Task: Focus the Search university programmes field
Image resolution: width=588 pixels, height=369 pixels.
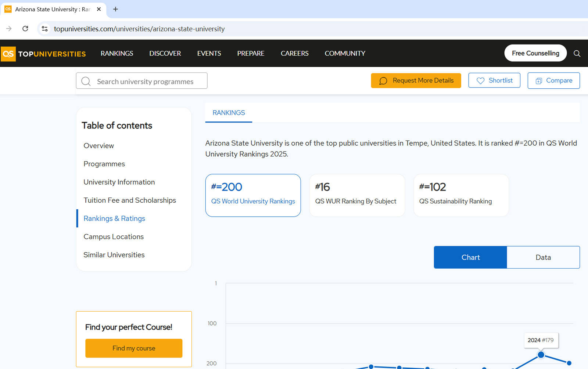Action: (141, 81)
